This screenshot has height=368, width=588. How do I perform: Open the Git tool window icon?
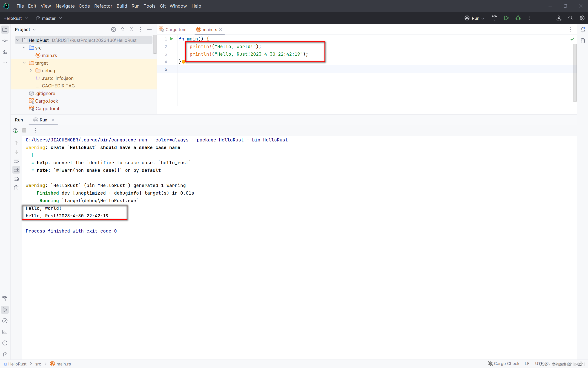click(x=5, y=354)
